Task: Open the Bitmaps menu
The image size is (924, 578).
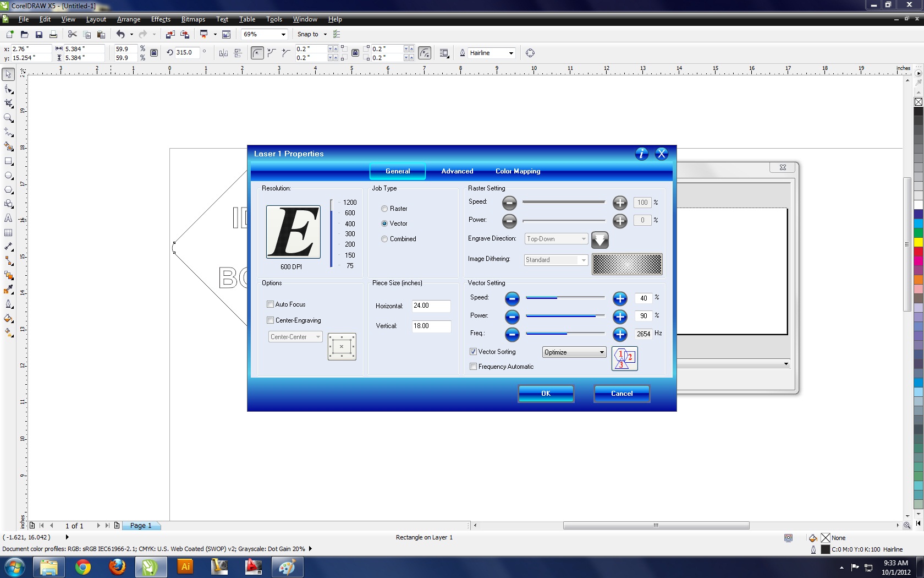Action: point(193,19)
